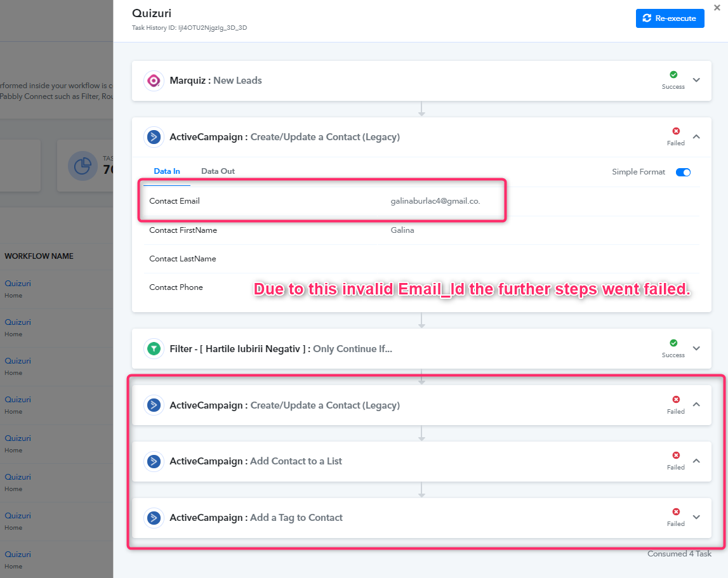Screen dimensions: 728x578
Task: Click the green success checkmark on Filter step
Action: [673, 343]
